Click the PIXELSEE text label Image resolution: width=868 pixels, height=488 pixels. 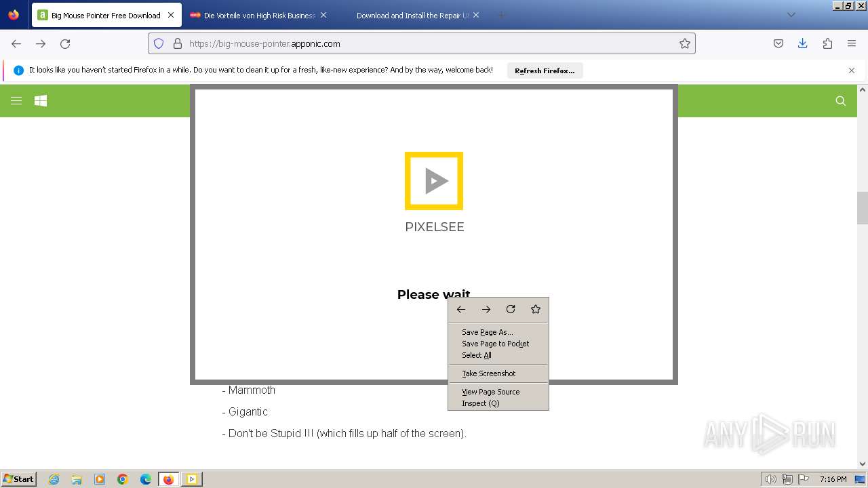(x=435, y=227)
